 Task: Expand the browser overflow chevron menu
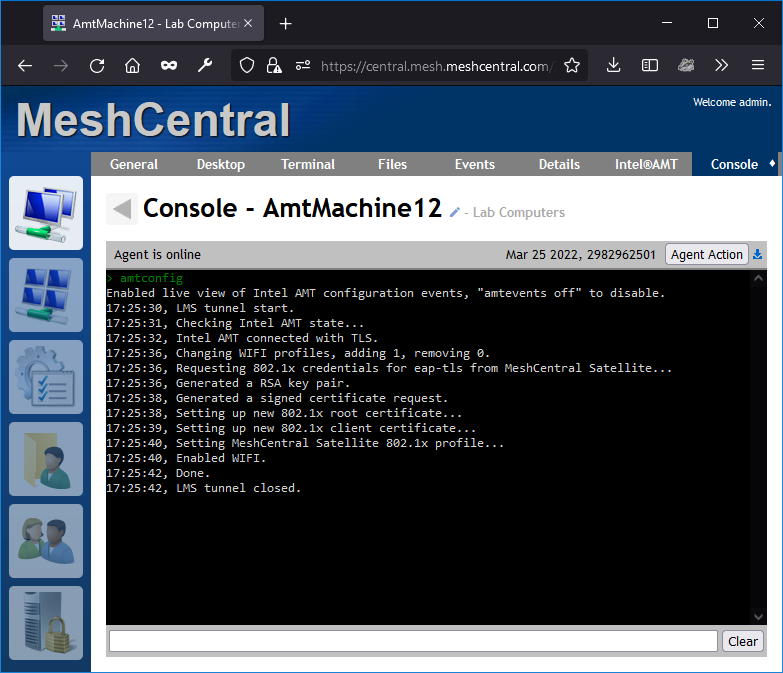tap(721, 66)
